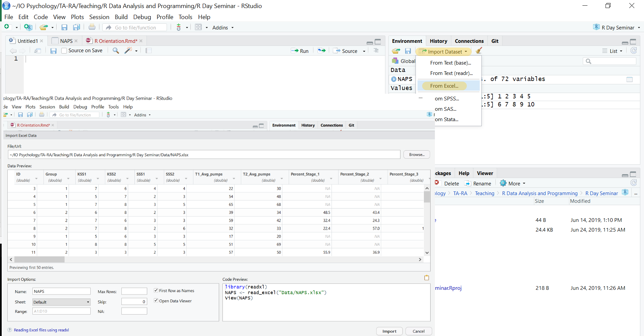Open the Sheet Default combo box
Screen dimensions: 644x336
(61, 302)
